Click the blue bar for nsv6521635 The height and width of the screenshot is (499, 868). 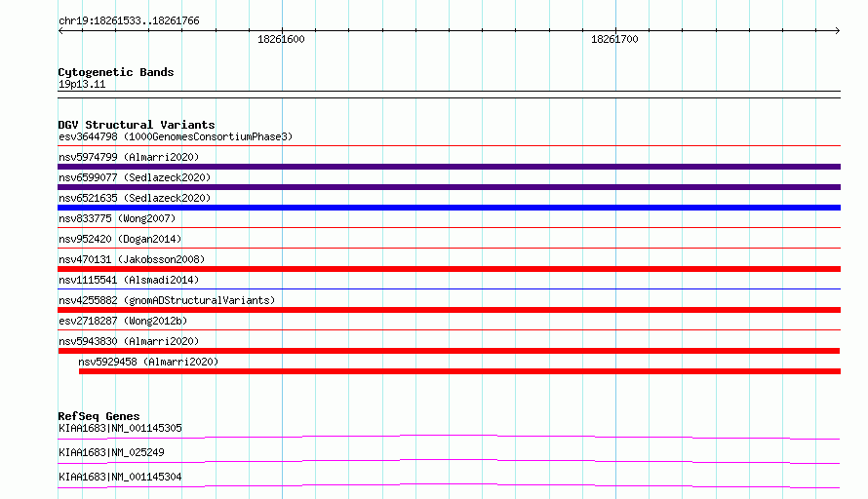(449, 208)
